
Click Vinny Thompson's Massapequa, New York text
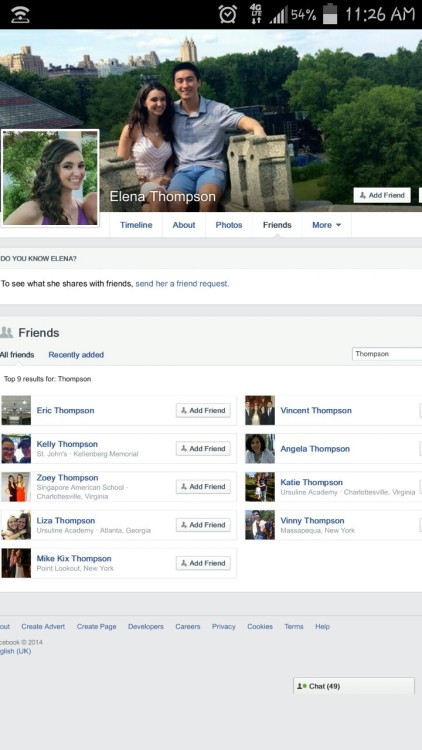[317, 530]
